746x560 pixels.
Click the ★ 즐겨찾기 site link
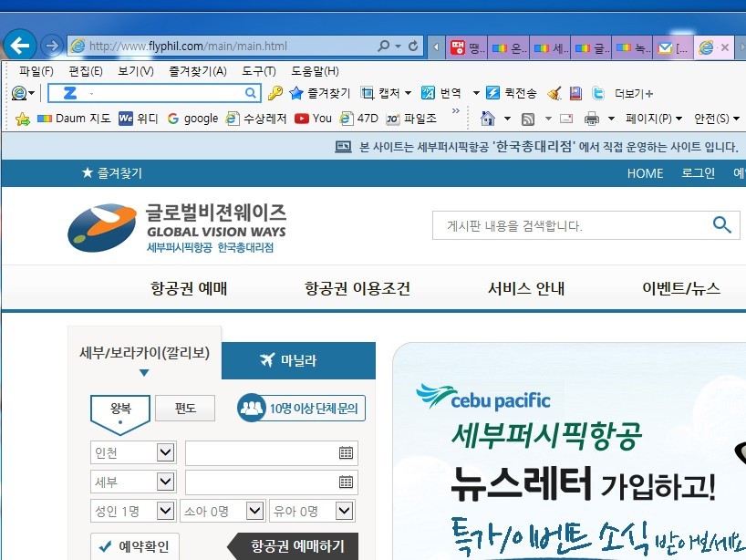112,172
